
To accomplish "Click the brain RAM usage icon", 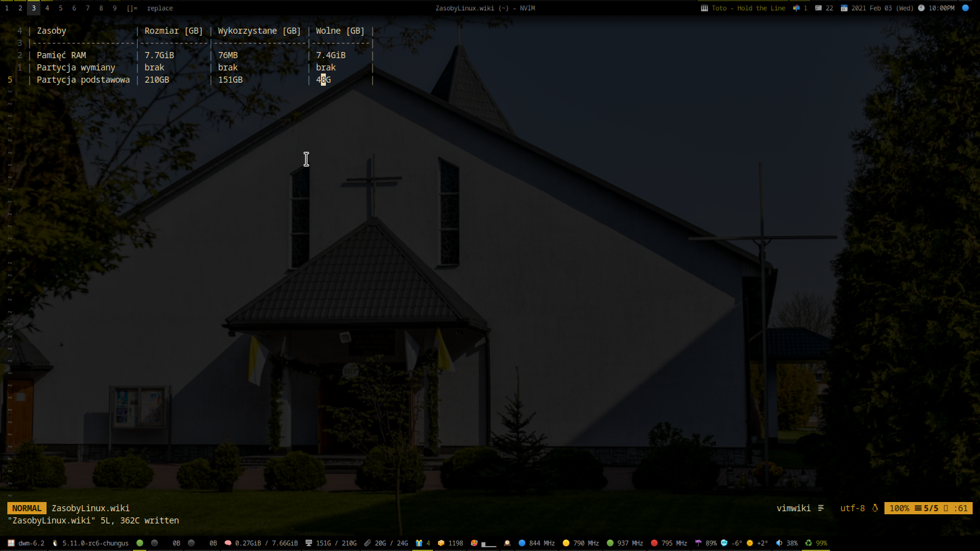I will 228,543.
